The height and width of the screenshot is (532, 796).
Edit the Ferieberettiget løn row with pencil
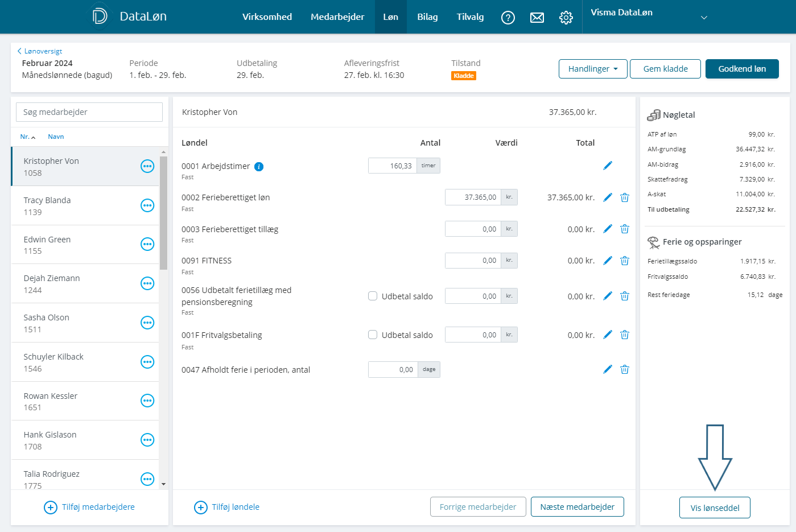click(x=608, y=197)
